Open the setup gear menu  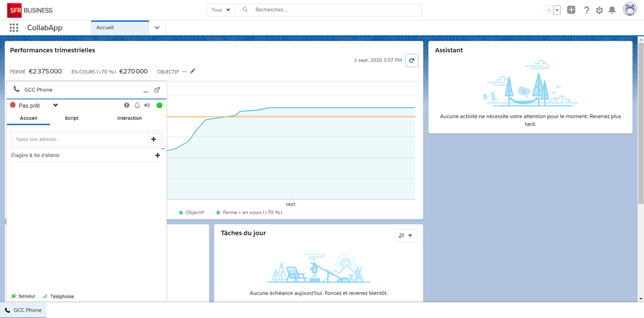click(x=599, y=10)
